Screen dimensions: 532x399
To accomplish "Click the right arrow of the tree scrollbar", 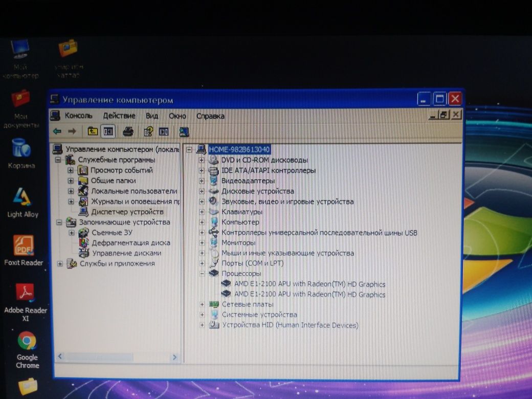I will (x=174, y=357).
